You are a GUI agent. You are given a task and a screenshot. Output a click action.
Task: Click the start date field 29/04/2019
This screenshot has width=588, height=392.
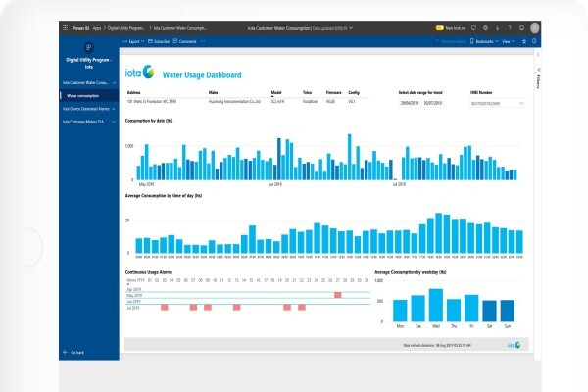(409, 103)
